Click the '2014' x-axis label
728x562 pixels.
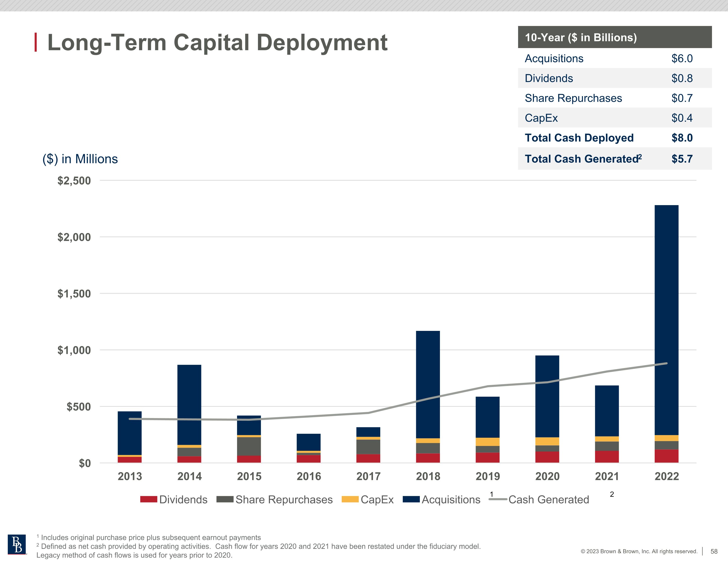(x=189, y=476)
